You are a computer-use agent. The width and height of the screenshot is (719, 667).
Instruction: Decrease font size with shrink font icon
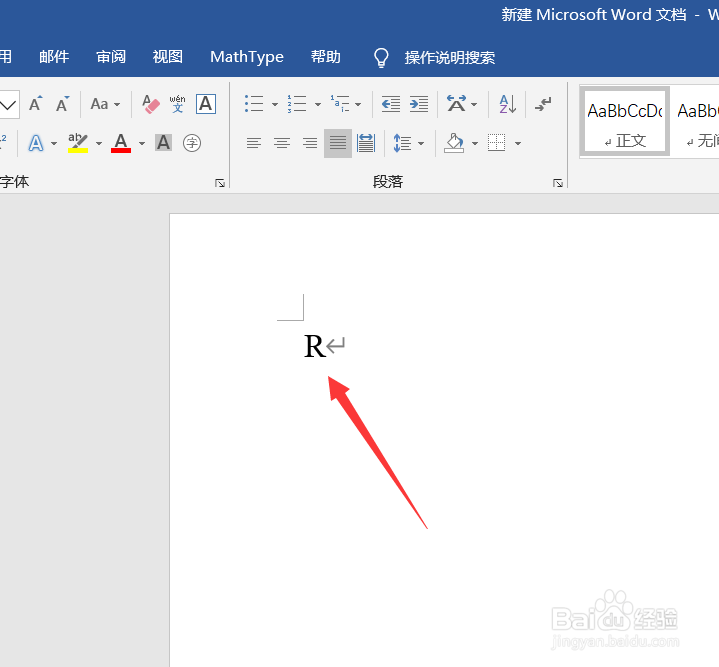(62, 104)
